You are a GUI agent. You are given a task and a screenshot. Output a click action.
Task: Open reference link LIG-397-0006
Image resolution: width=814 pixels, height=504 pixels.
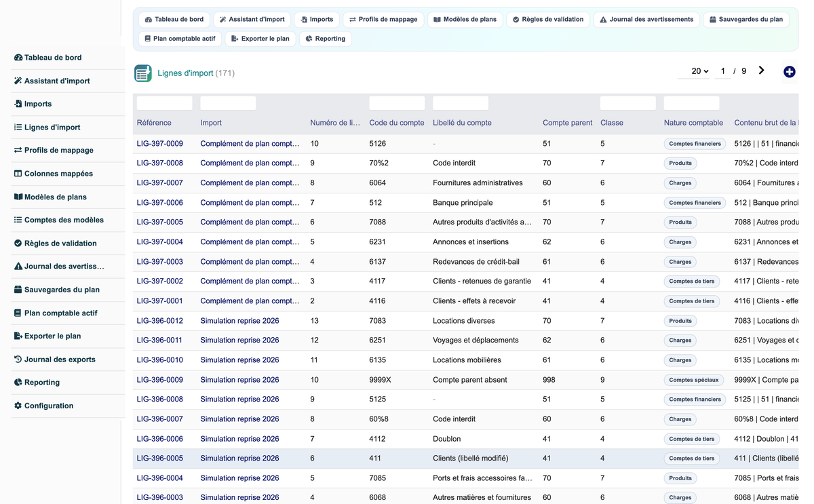click(x=159, y=203)
